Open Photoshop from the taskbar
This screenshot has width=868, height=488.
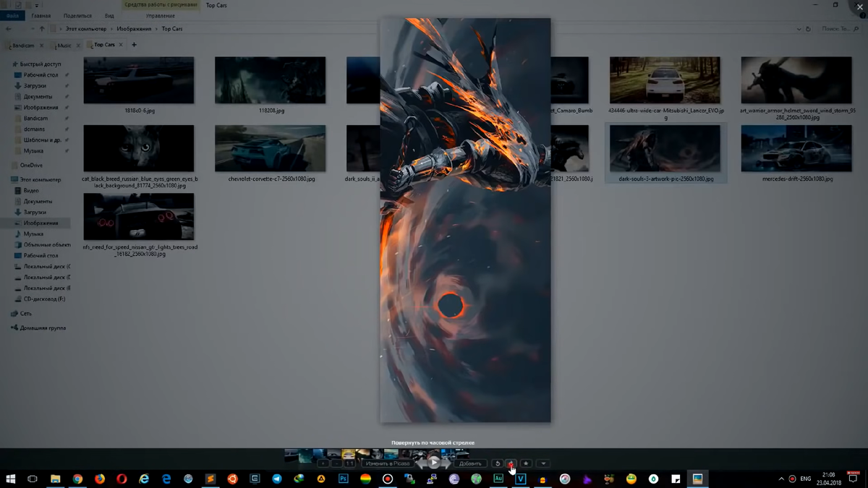pos(343,479)
